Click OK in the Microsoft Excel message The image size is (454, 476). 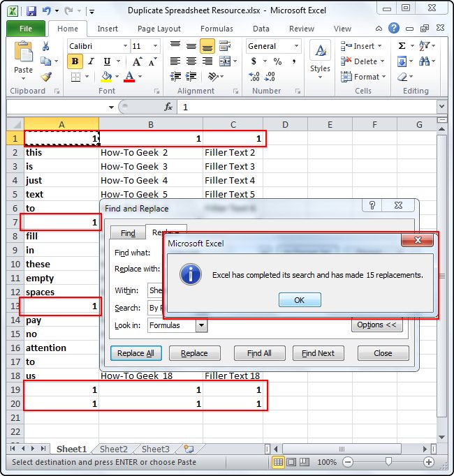(x=300, y=300)
